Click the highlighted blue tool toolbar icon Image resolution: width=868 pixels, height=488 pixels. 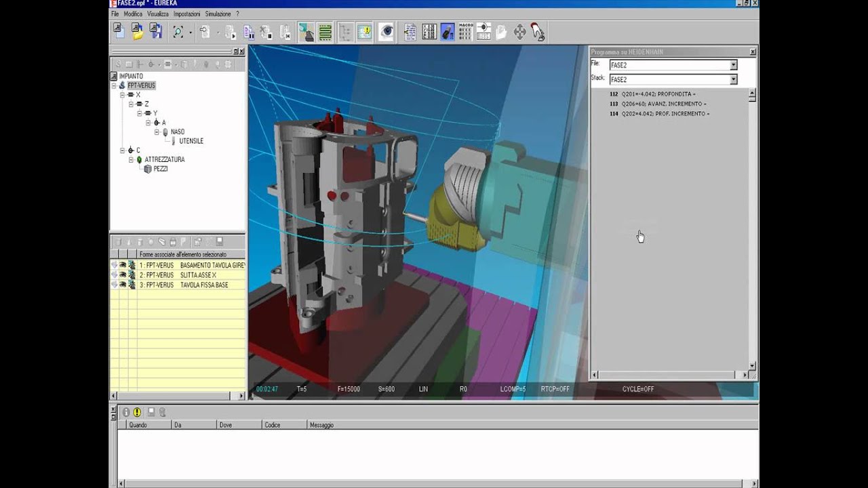click(447, 32)
